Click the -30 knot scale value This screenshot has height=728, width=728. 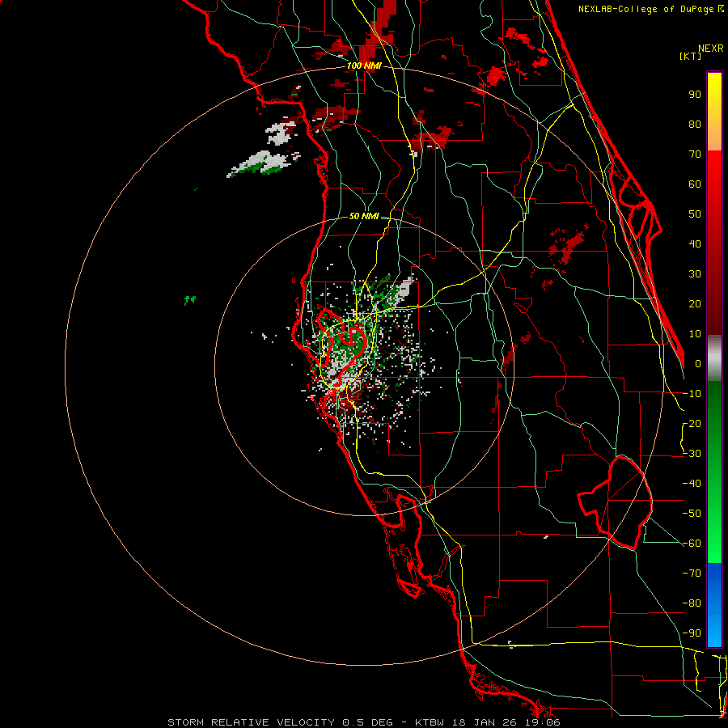click(692, 454)
